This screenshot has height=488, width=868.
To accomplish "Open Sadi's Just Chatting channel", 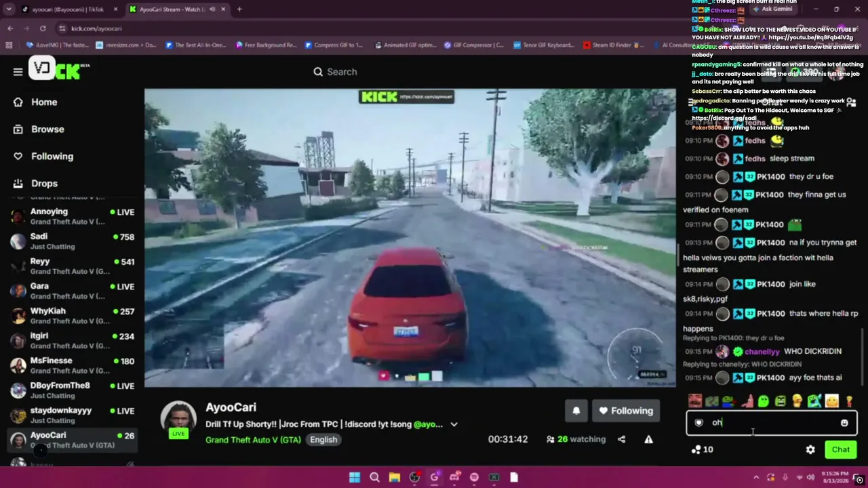I will (73, 241).
